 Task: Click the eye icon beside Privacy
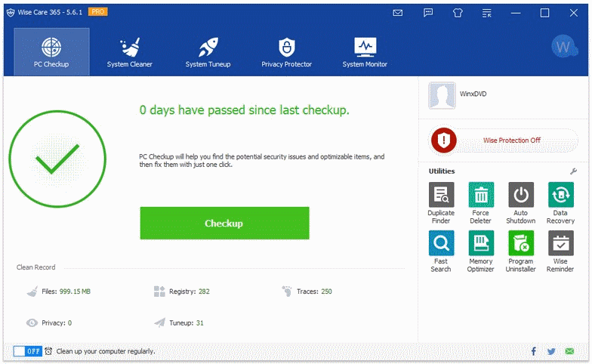pyautogui.click(x=32, y=323)
